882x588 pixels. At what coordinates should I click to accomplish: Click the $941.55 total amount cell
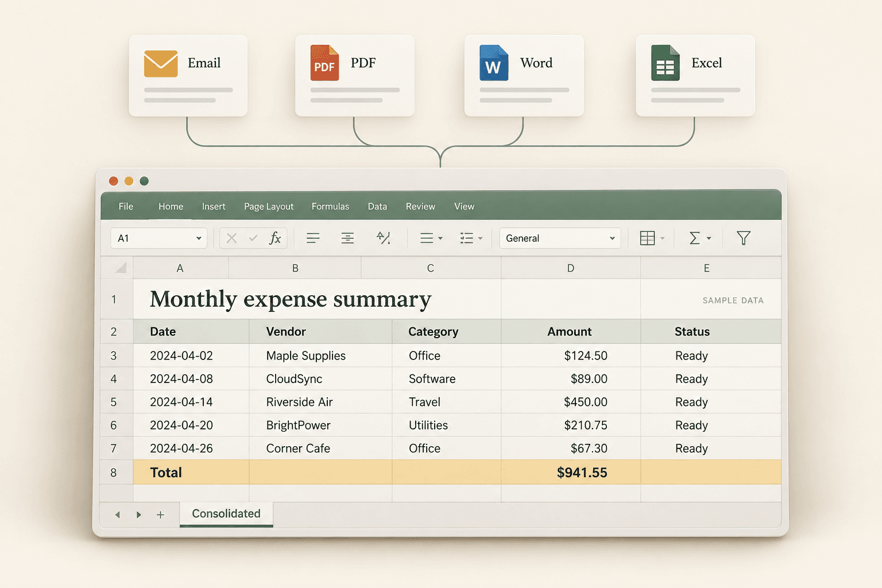coord(571,473)
